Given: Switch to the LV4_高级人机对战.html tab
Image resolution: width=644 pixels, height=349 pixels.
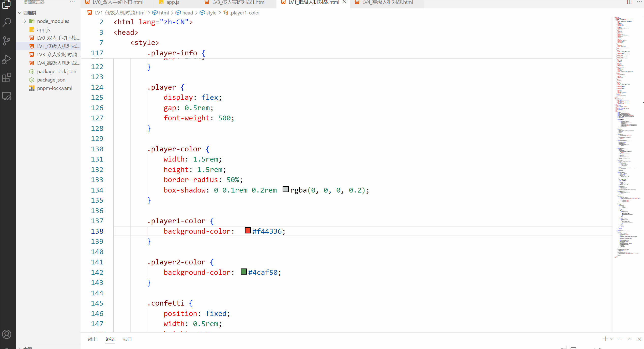Looking at the screenshot, I should (387, 2).
